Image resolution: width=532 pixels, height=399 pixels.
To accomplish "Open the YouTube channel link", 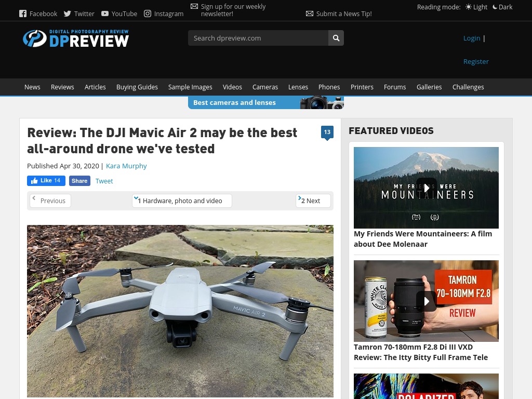I will [119, 14].
